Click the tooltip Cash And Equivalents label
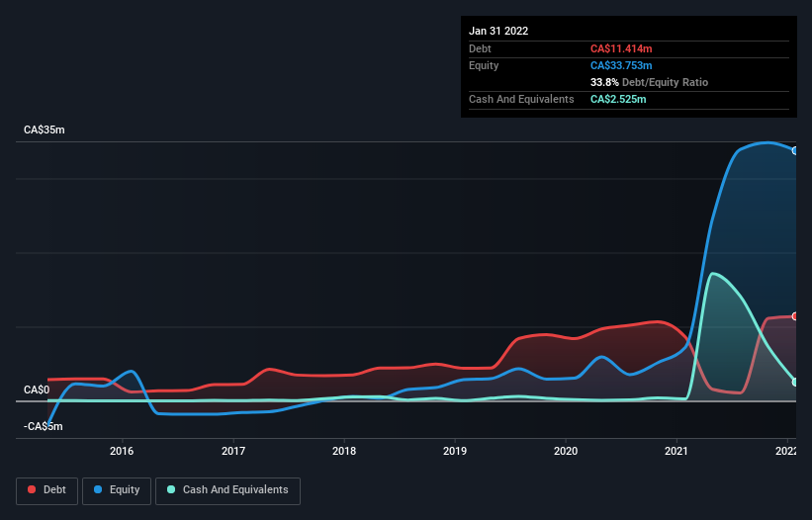 (521, 99)
